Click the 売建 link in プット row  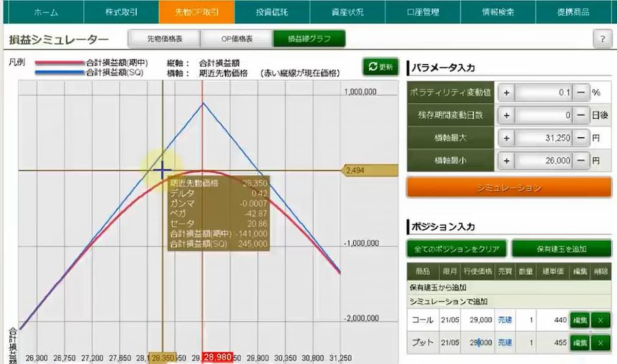pos(504,342)
